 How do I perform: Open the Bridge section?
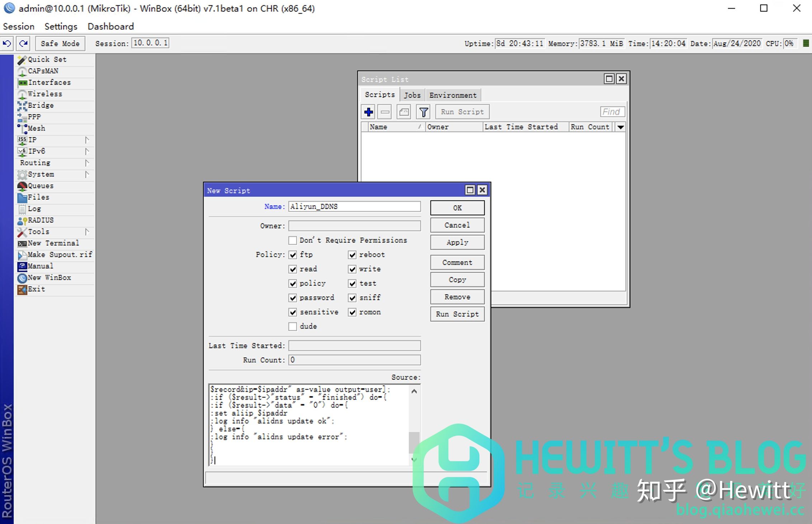(55, 106)
